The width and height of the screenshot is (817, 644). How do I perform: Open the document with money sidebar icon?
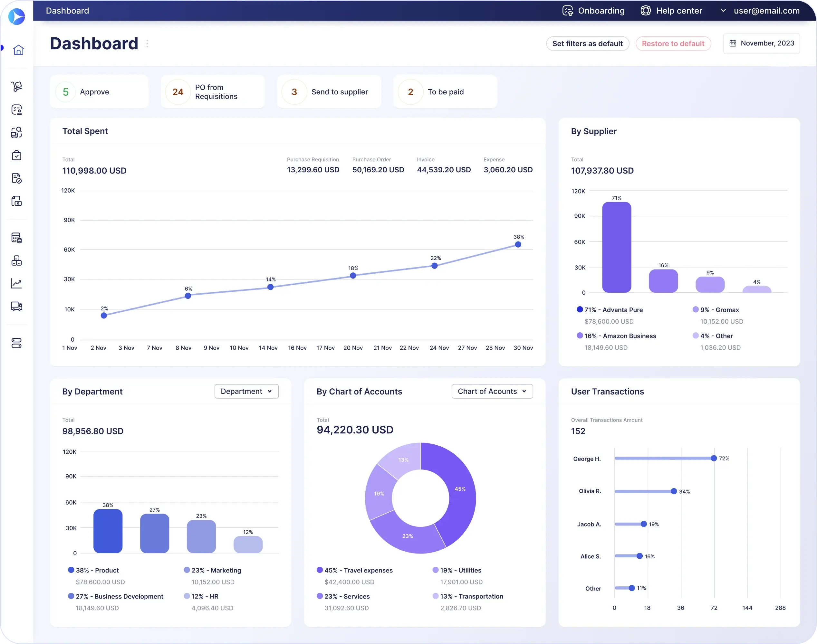point(17,201)
